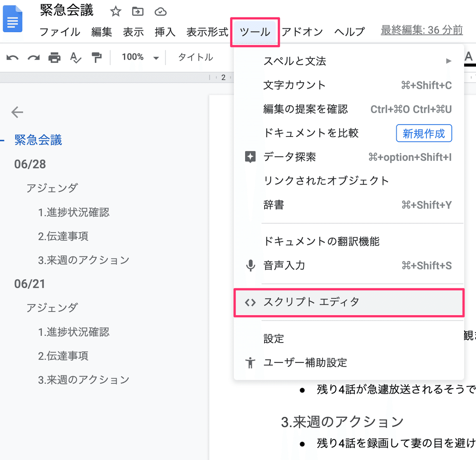Select the 緊急会議 heading in the outline
476x460 pixels.
pyautogui.click(x=38, y=140)
